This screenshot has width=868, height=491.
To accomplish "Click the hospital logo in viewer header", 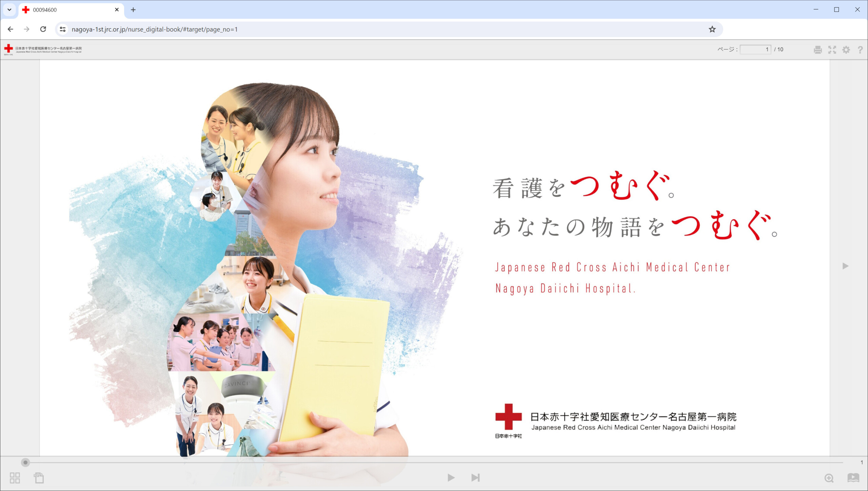I will (x=43, y=50).
